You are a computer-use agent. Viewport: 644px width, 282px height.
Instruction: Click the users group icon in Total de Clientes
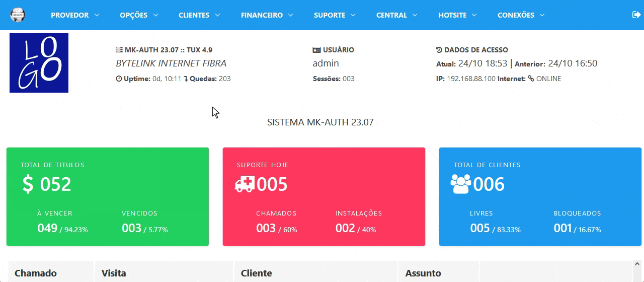click(x=460, y=184)
